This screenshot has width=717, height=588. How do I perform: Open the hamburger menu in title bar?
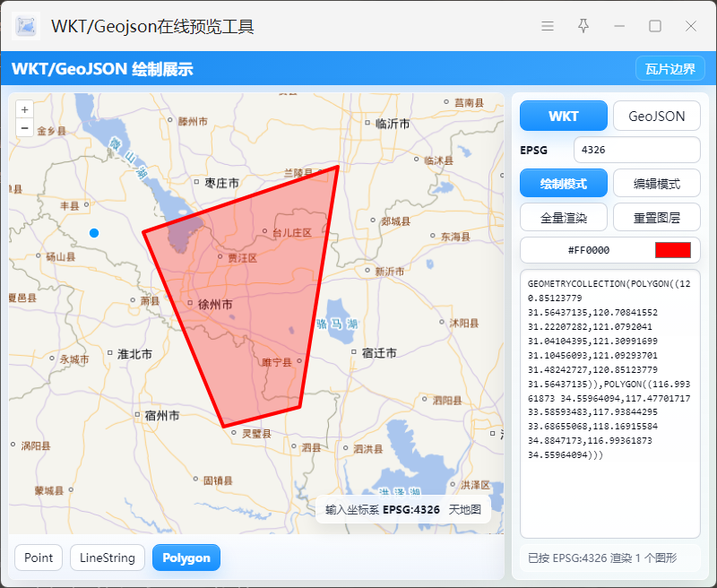[x=548, y=26]
